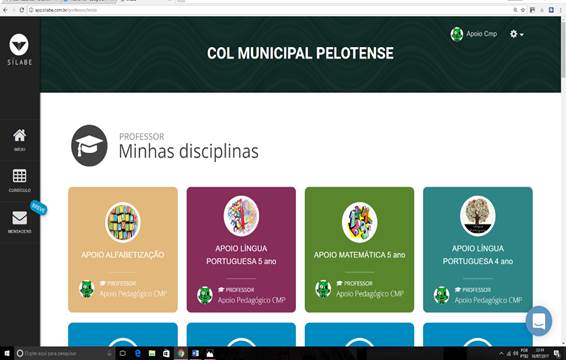Image resolution: width=566 pixels, height=360 pixels.
Task: Open the Currículo grid icon
Action: click(x=19, y=180)
